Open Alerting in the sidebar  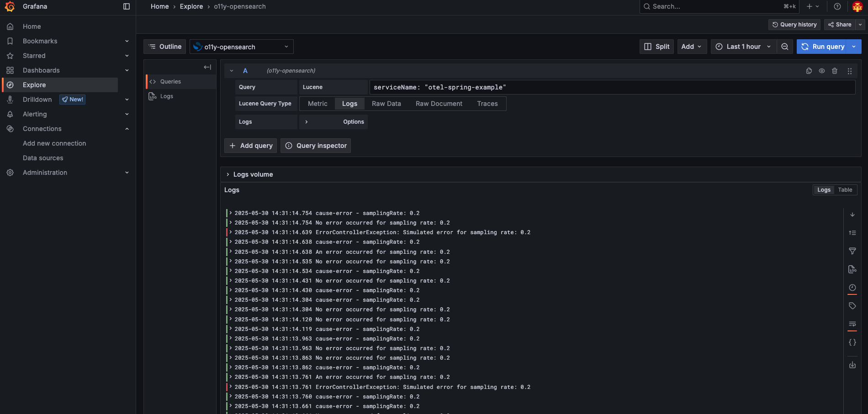pos(35,114)
